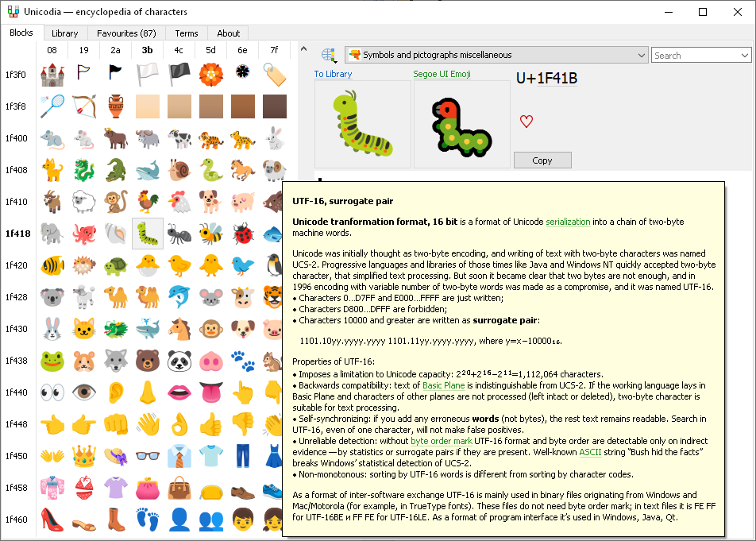Image resolution: width=756 pixels, height=541 pixels.
Task: Choose the crown emoji character
Action: coord(84,456)
